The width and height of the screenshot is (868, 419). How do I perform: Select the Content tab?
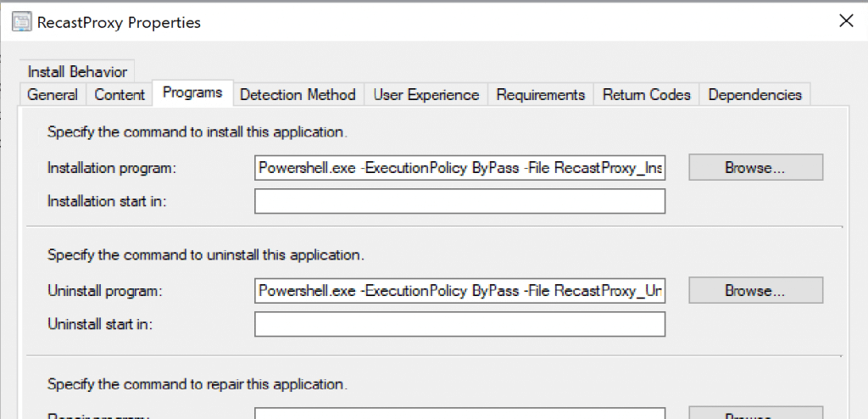[120, 95]
